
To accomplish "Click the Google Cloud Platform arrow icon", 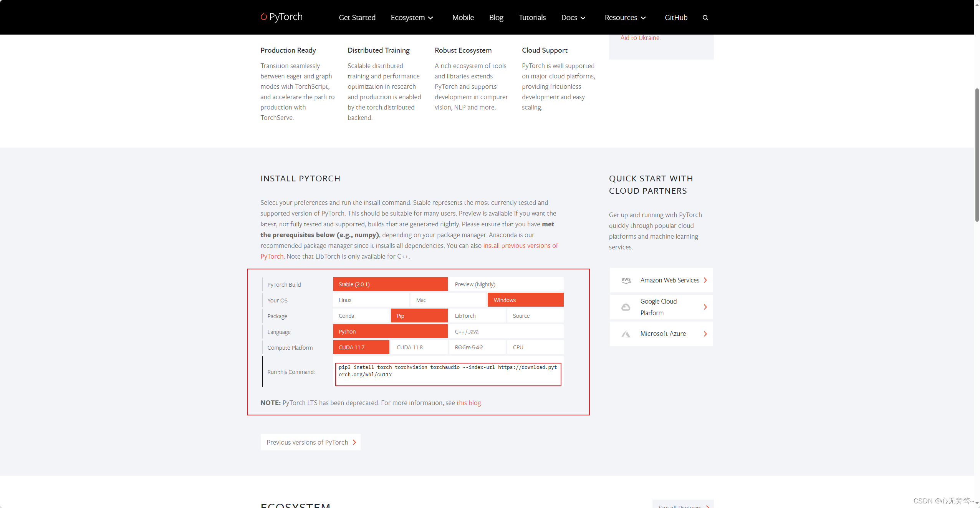I will pyautogui.click(x=705, y=307).
